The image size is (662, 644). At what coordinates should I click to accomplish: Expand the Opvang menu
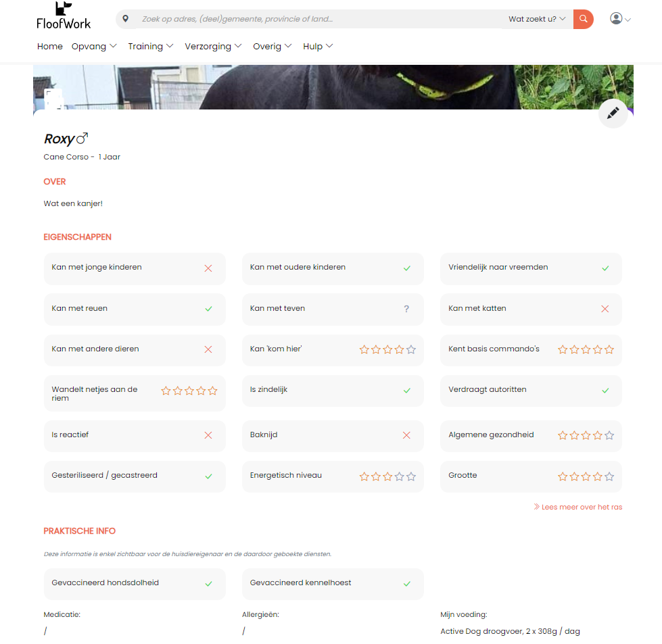click(94, 47)
